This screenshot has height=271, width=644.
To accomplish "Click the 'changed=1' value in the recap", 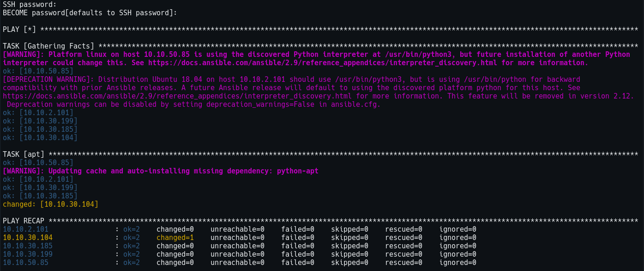I will (x=175, y=238).
